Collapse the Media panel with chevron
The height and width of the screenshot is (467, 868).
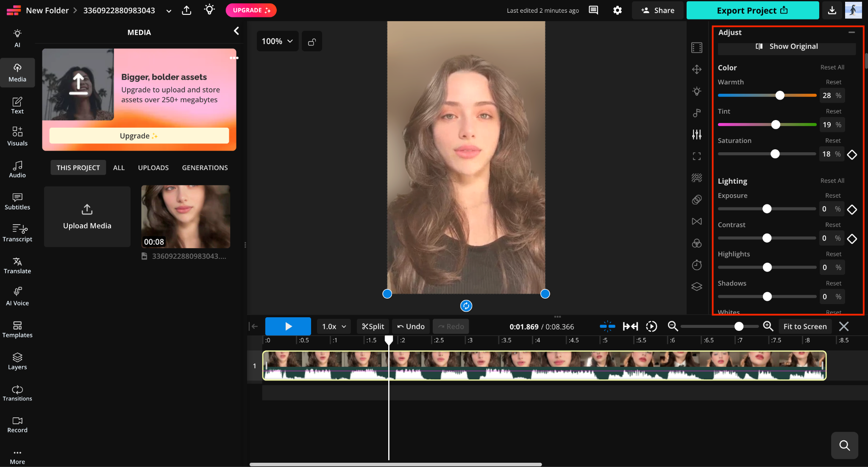coord(236,31)
